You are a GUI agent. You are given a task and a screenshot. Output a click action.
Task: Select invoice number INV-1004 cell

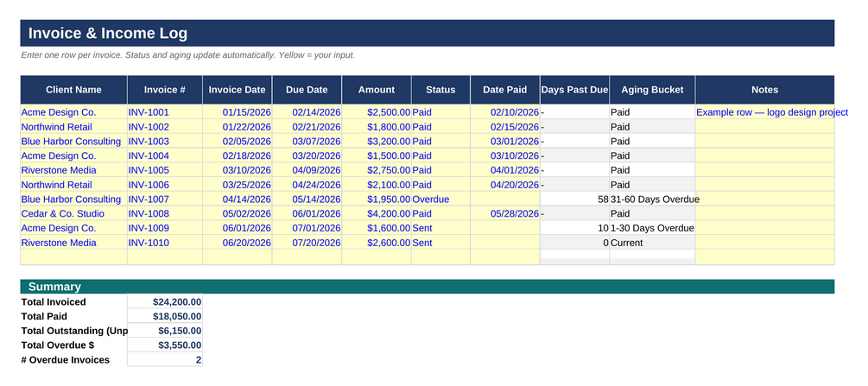[164, 155]
